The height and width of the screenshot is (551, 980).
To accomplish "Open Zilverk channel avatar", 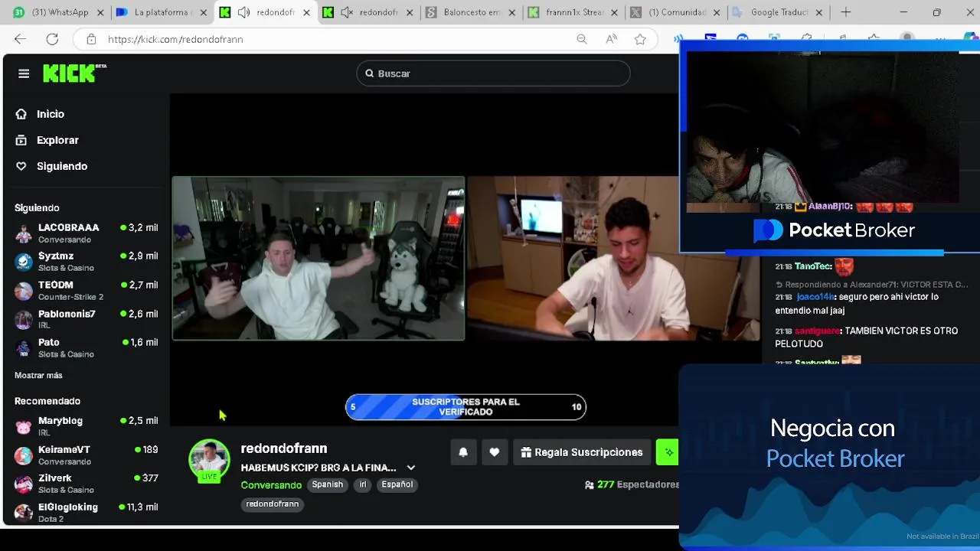I will point(24,484).
